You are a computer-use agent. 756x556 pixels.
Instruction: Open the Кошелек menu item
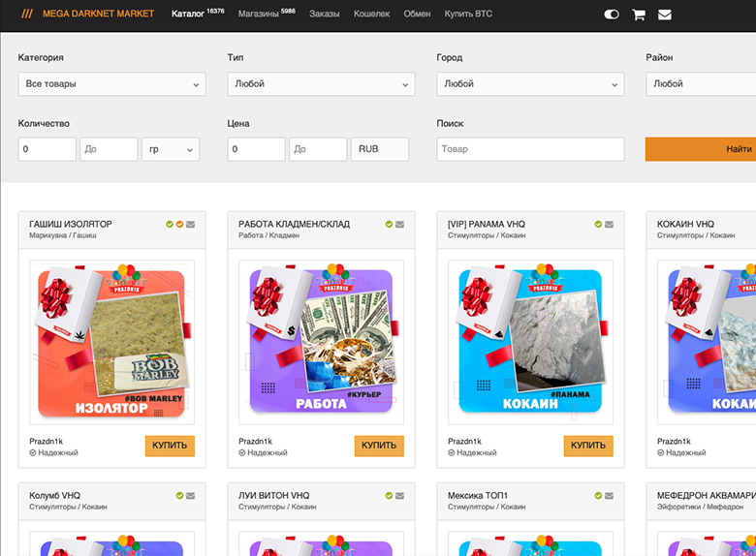coord(372,14)
